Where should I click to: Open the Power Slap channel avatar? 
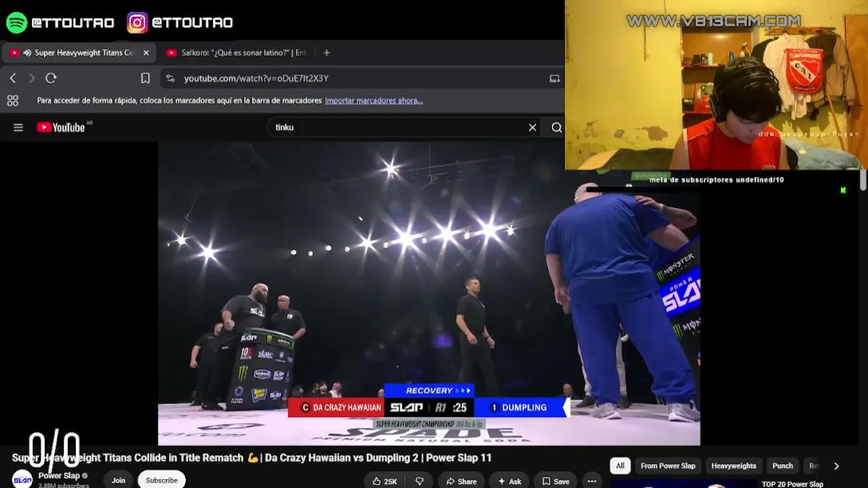point(22,479)
